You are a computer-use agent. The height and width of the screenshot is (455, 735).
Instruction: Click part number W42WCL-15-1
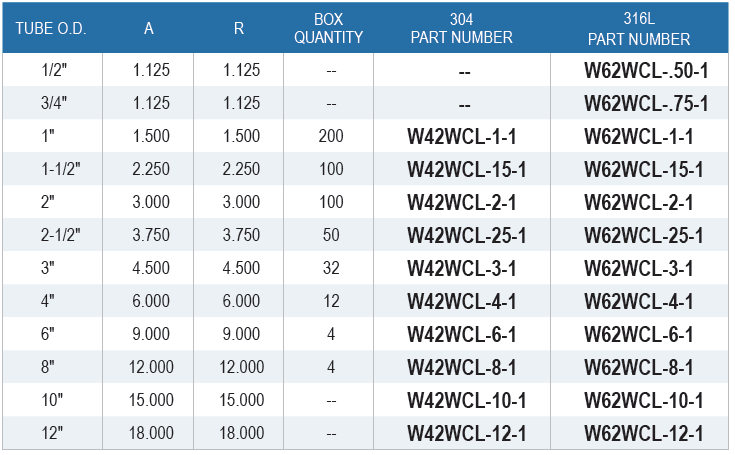click(467, 169)
